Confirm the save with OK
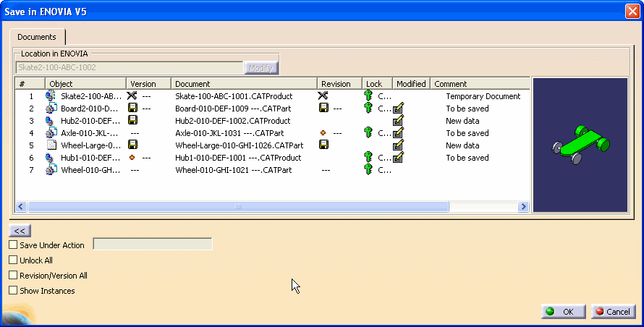 [x=564, y=311]
